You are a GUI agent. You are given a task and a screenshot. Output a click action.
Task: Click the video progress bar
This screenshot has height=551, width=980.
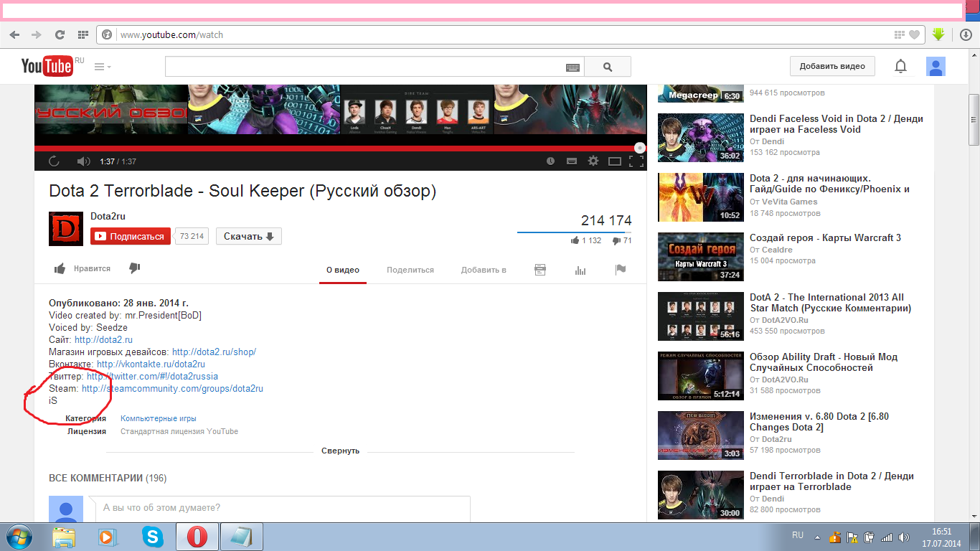click(340, 149)
